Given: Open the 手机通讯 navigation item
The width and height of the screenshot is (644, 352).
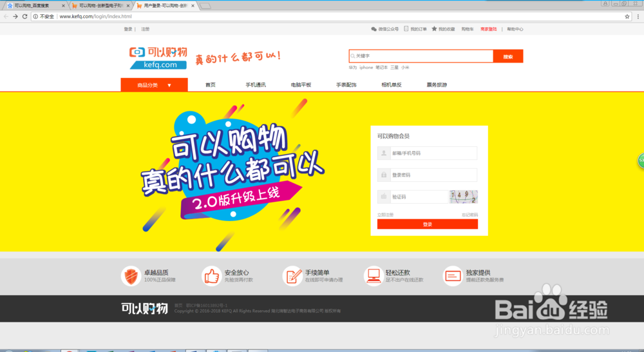Looking at the screenshot, I should coord(256,84).
